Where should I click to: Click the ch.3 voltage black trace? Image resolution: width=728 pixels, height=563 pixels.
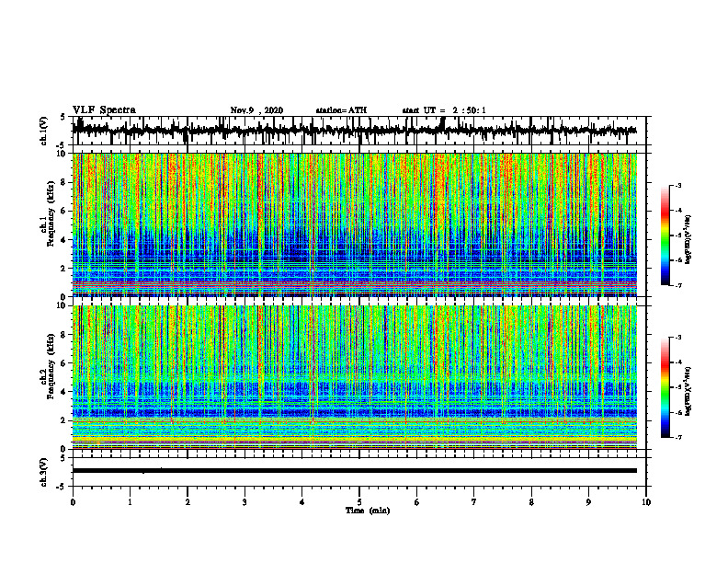point(354,471)
